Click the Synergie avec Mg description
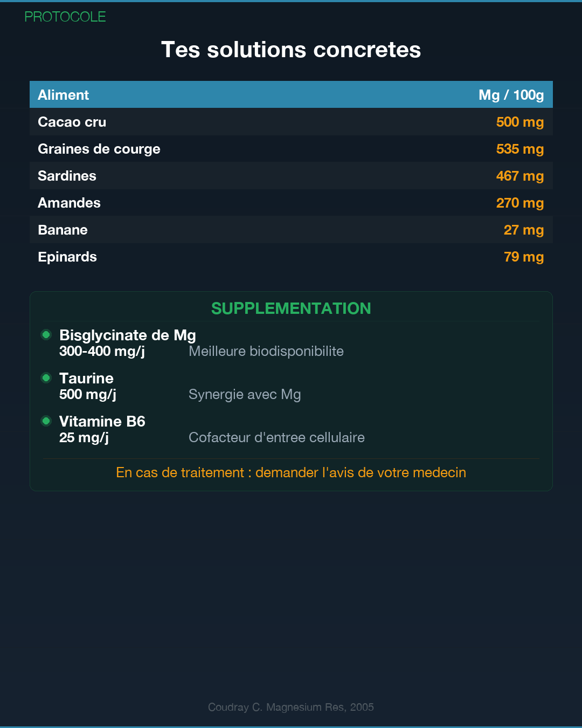The width and height of the screenshot is (582, 728). [245, 395]
